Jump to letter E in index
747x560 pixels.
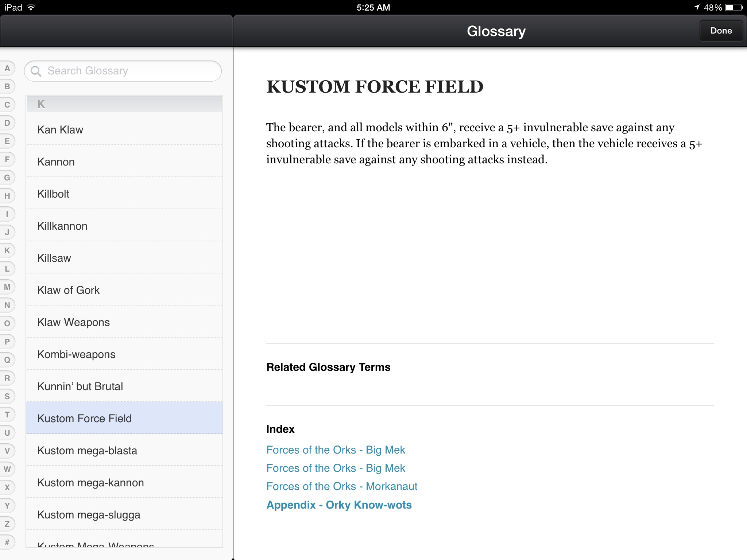point(7,141)
